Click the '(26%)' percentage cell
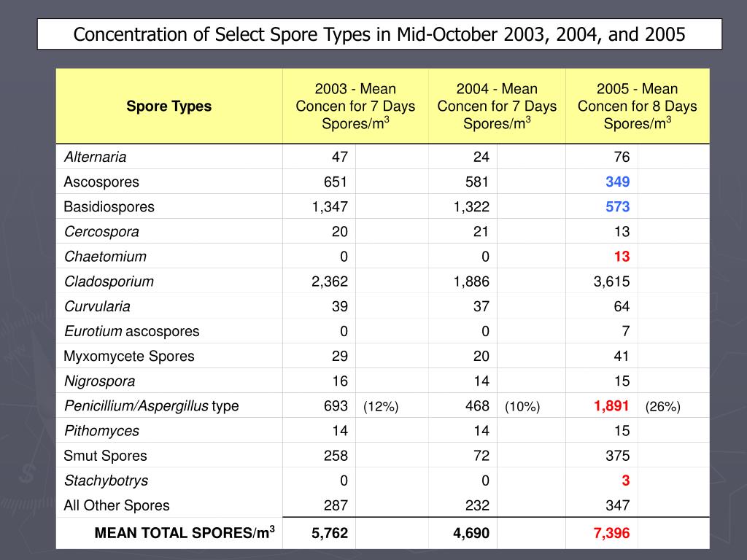 pyautogui.click(x=663, y=407)
